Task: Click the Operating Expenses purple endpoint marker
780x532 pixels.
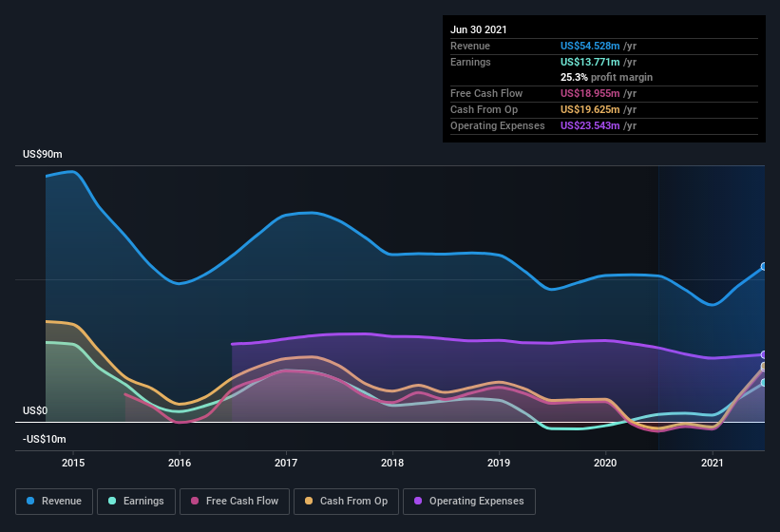Action: [x=764, y=354]
